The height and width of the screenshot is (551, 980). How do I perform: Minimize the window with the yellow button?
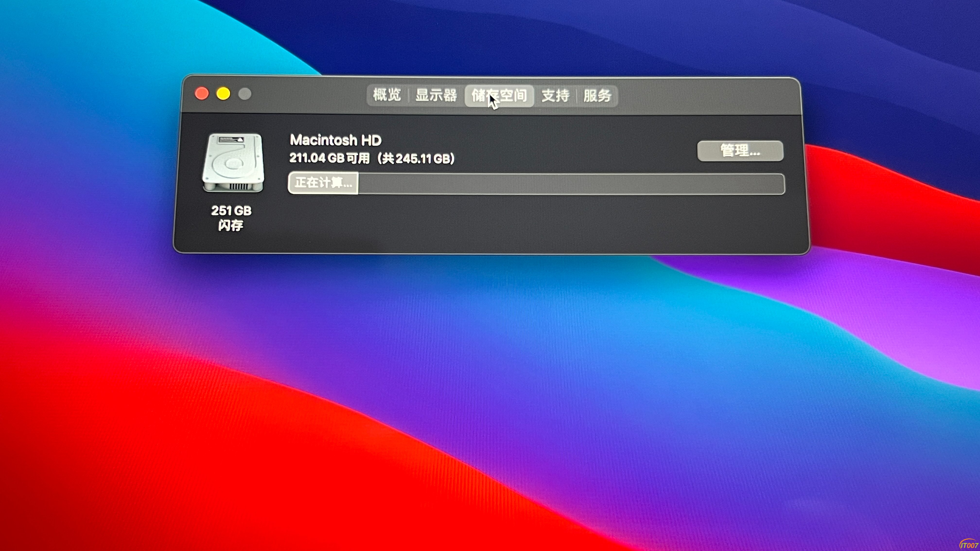223,94
